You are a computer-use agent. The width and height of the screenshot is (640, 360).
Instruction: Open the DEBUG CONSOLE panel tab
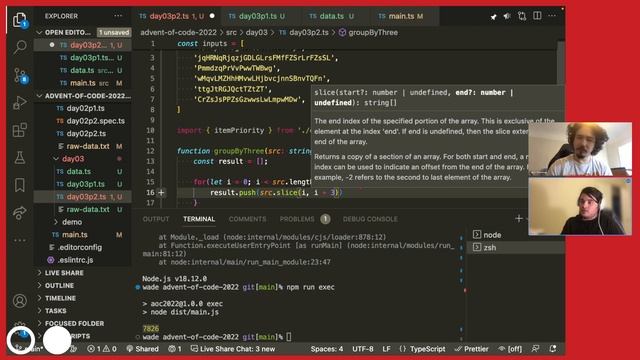click(370, 219)
